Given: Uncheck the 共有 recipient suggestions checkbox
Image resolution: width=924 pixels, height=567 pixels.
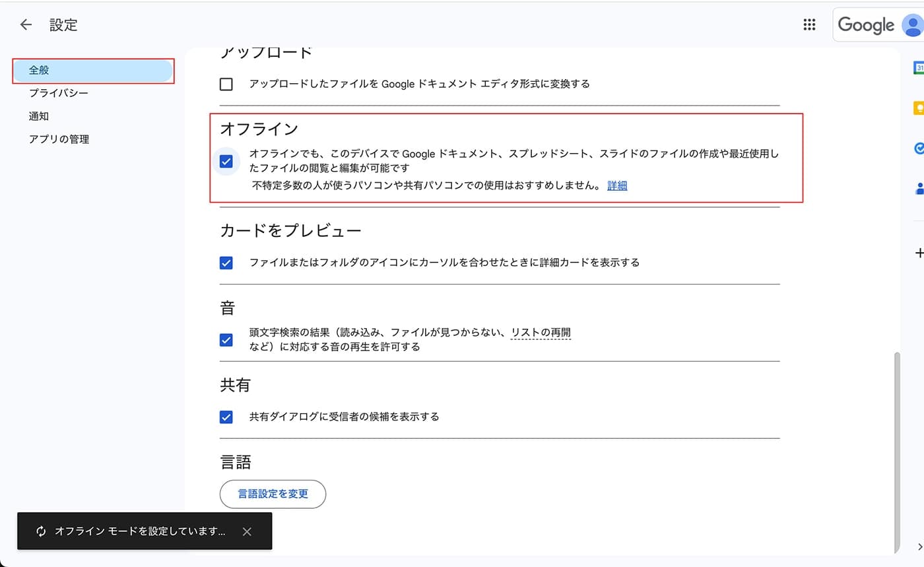Looking at the screenshot, I should pos(226,417).
